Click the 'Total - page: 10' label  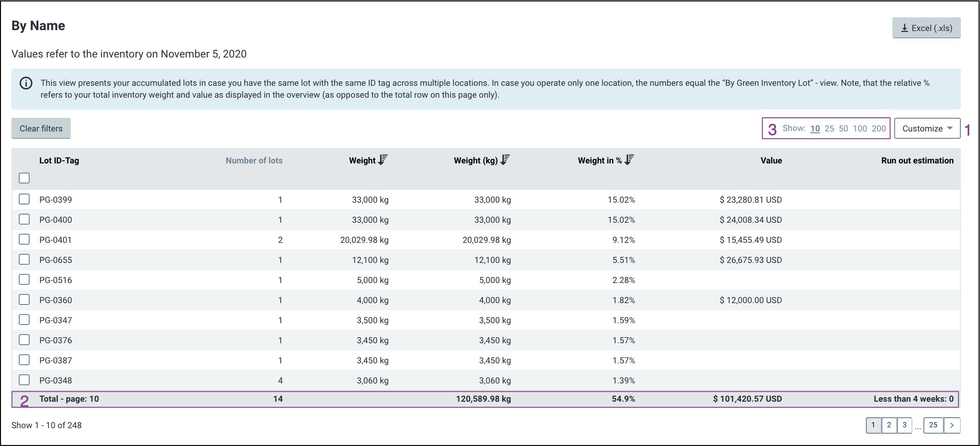tap(69, 399)
